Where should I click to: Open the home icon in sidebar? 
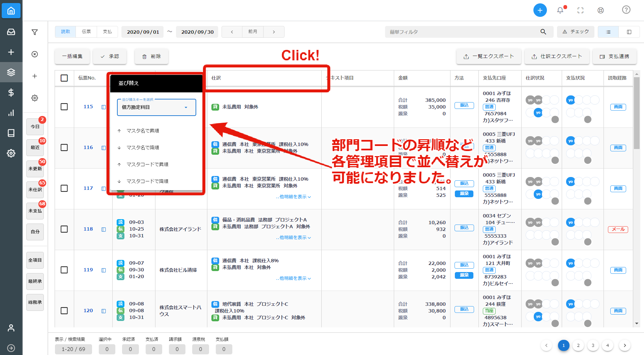point(11,10)
